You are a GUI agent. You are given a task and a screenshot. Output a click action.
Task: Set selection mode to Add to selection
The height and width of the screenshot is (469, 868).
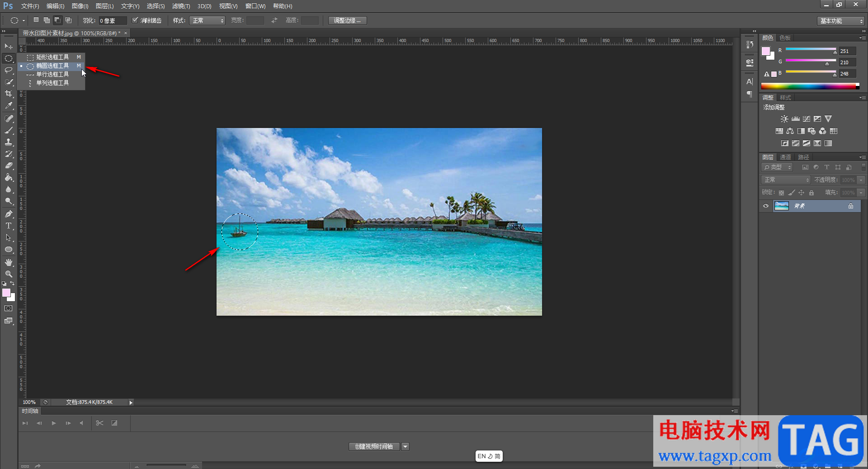(x=47, y=20)
